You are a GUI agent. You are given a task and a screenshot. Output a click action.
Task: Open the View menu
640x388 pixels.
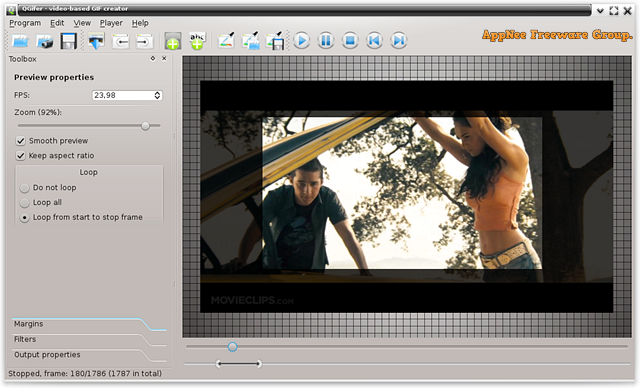[x=82, y=23]
